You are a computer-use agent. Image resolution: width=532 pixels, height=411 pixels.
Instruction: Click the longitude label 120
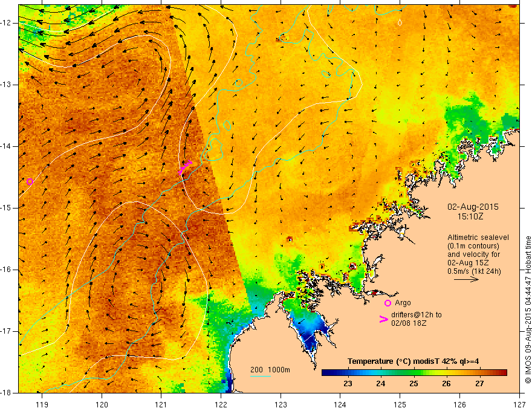click(102, 404)
